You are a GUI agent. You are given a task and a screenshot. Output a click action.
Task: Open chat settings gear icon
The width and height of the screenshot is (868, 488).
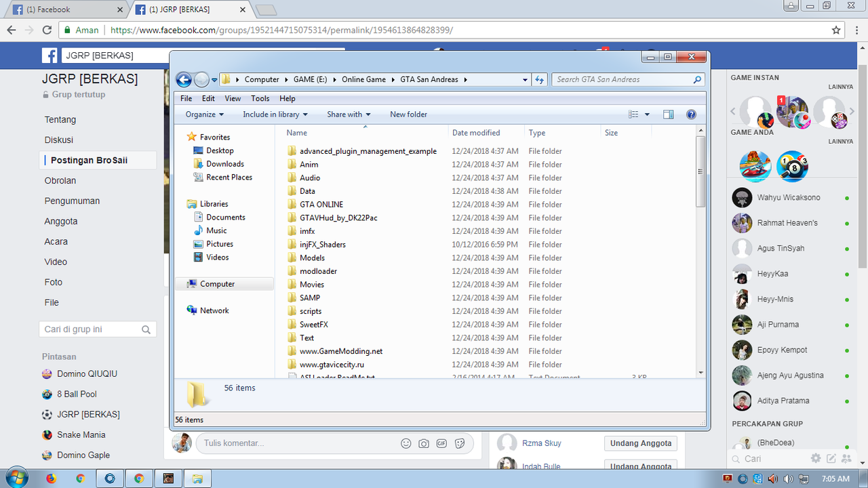(816, 459)
